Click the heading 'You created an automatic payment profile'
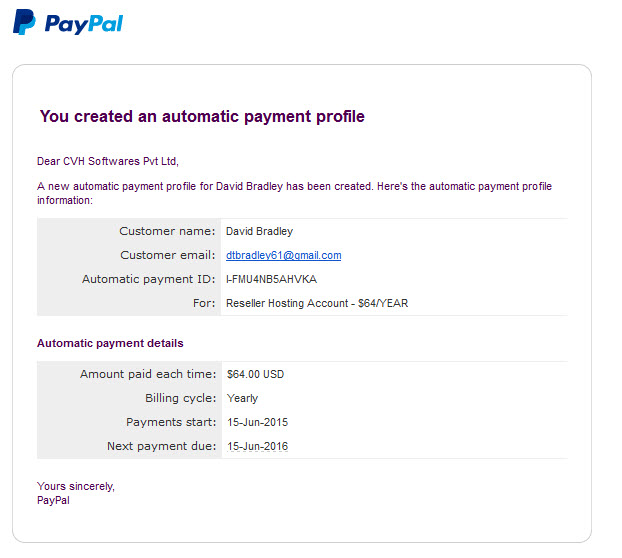Viewport: 622px width, 558px height. click(x=202, y=117)
